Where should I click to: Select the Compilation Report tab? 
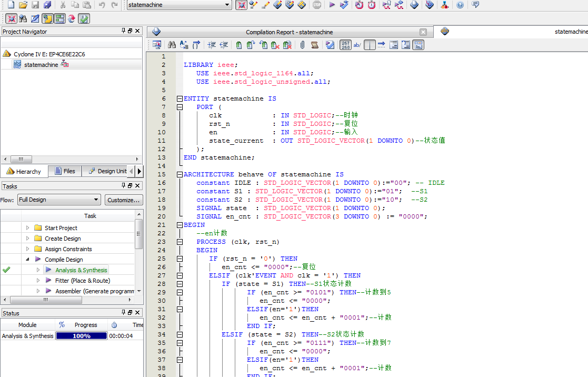point(289,32)
